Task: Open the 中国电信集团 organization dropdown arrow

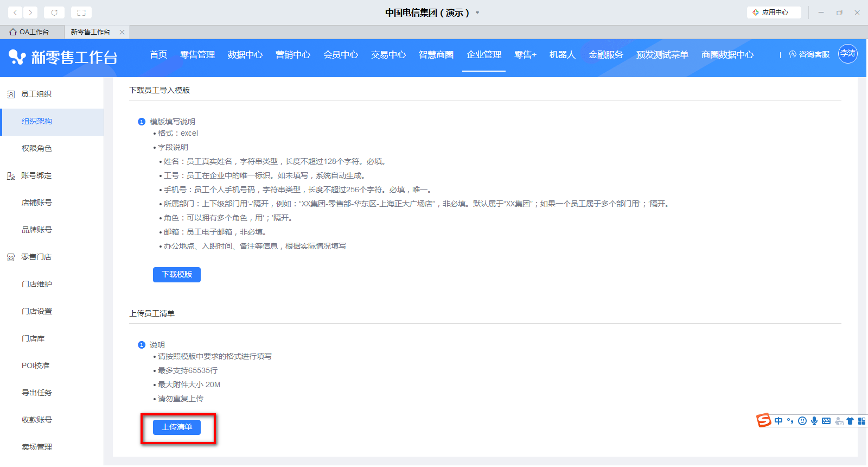Action: pyautogui.click(x=477, y=12)
